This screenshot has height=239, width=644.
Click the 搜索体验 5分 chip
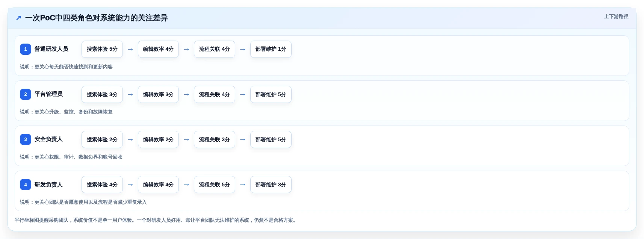click(102, 49)
